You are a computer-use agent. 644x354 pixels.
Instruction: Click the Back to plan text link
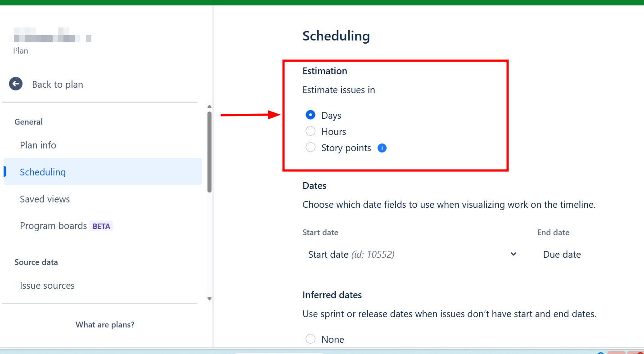58,85
